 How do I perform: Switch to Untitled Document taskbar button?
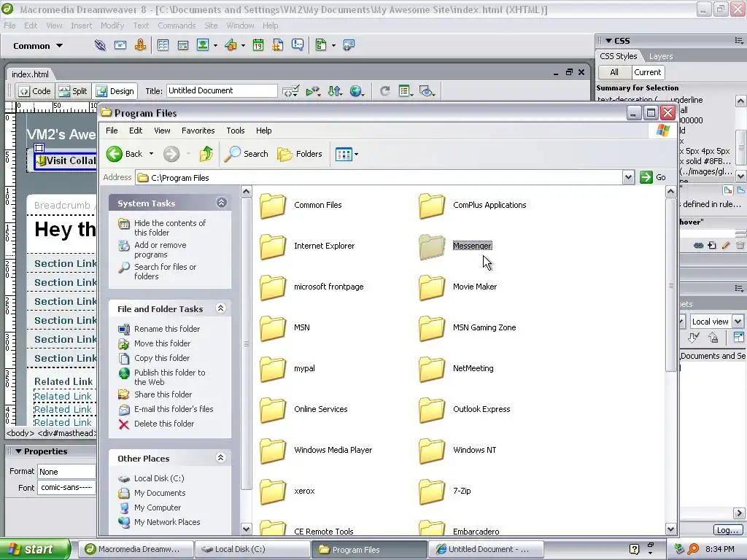coord(485,550)
